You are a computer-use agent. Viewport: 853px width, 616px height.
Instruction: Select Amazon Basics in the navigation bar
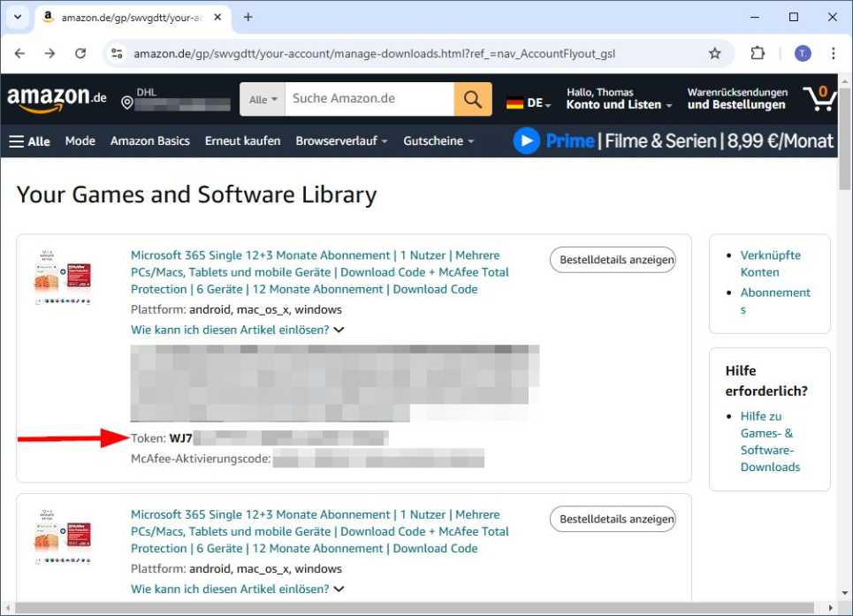pyautogui.click(x=150, y=140)
